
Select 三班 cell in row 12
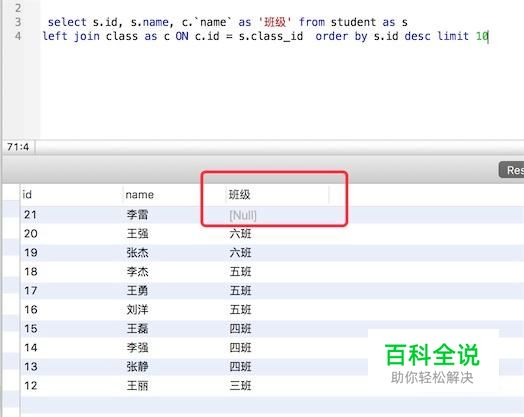pos(240,386)
